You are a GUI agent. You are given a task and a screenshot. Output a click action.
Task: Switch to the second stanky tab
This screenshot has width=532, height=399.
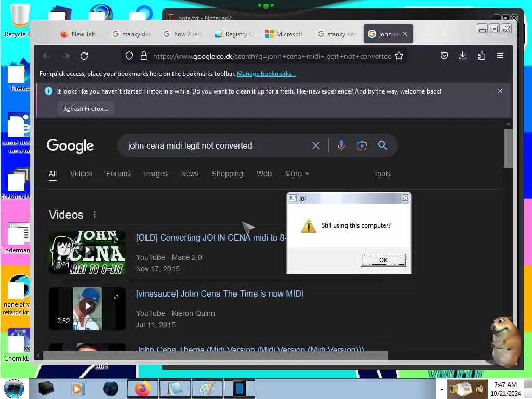point(336,34)
